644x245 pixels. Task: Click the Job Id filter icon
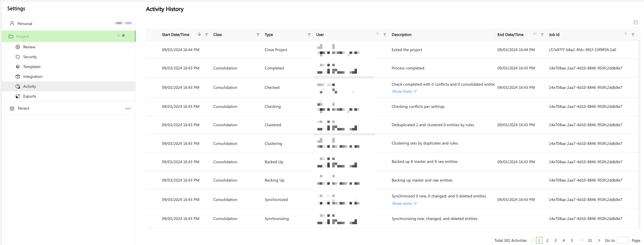click(633, 35)
